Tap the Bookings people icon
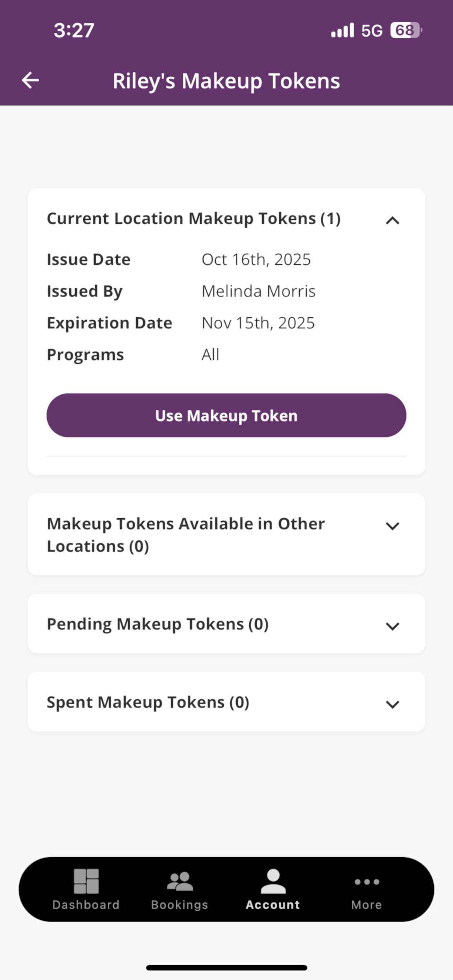The height and width of the screenshot is (980, 453). pos(180,881)
